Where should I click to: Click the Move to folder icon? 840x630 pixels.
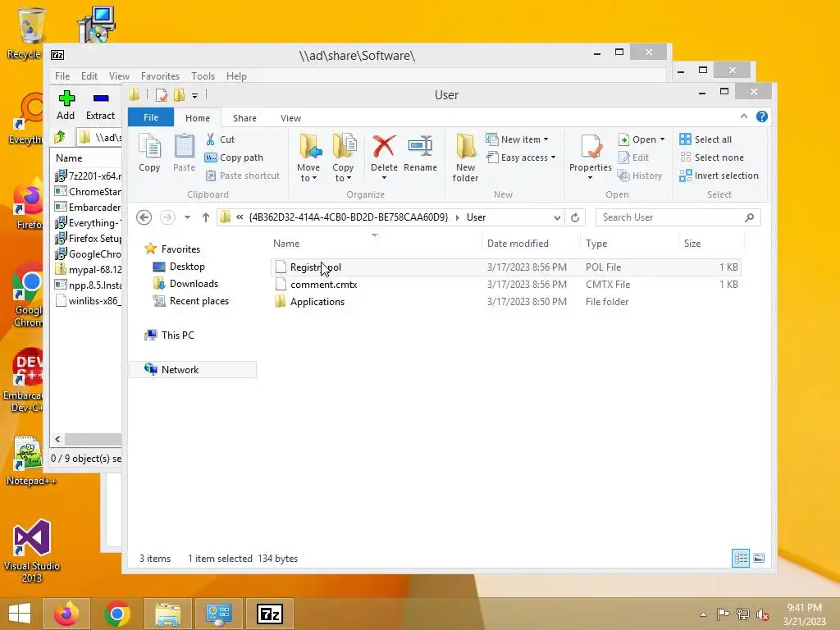click(310, 146)
